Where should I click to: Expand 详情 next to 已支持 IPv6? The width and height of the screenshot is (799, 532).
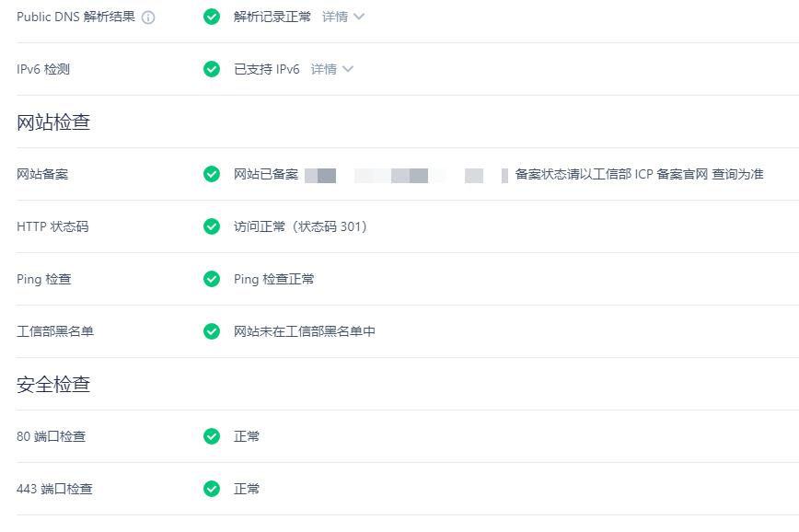point(324,69)
